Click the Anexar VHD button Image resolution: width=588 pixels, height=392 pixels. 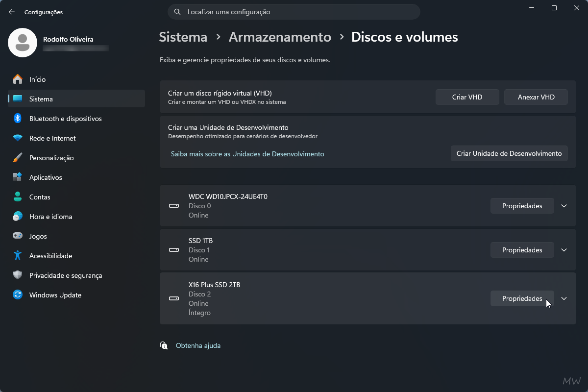[x=536, y=97]
